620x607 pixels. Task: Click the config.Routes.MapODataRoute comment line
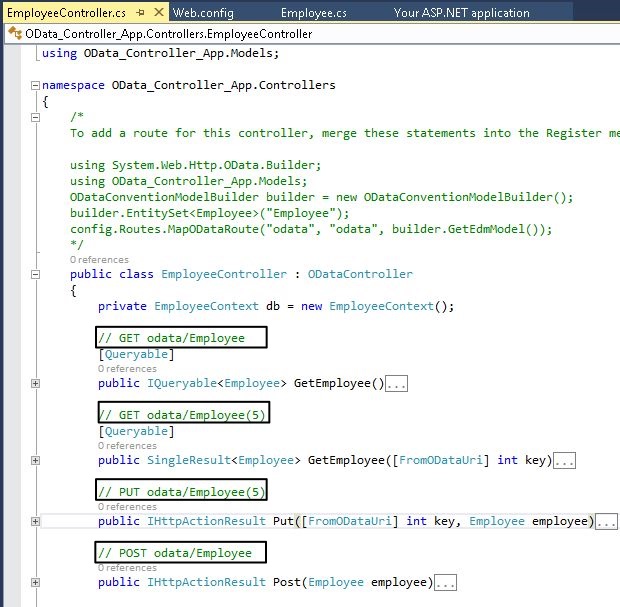point(311,229)
